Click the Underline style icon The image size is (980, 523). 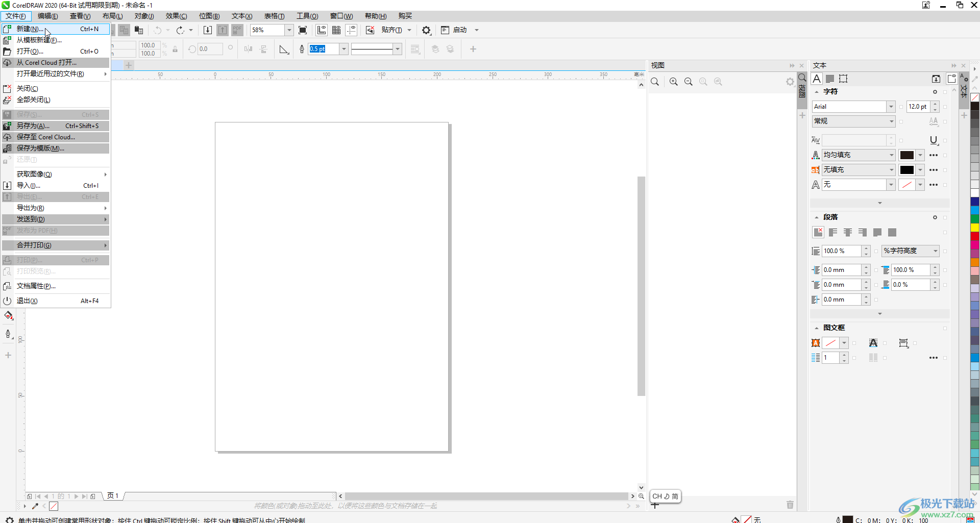point(934,140)
